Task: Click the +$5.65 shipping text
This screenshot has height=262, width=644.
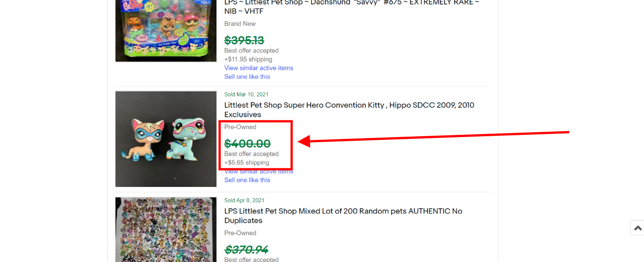Action: point(246,162)
